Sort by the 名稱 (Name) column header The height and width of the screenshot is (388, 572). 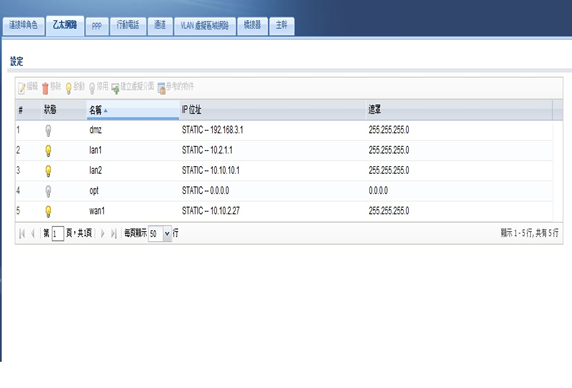pos(133,110)
